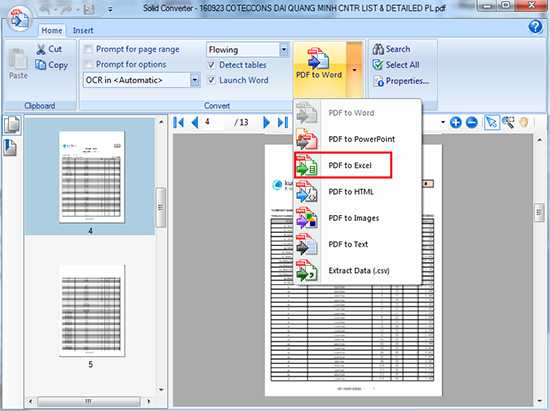Click the Search binoculars icon
This screenshot has width=550, height=411.
click(378, 49)
